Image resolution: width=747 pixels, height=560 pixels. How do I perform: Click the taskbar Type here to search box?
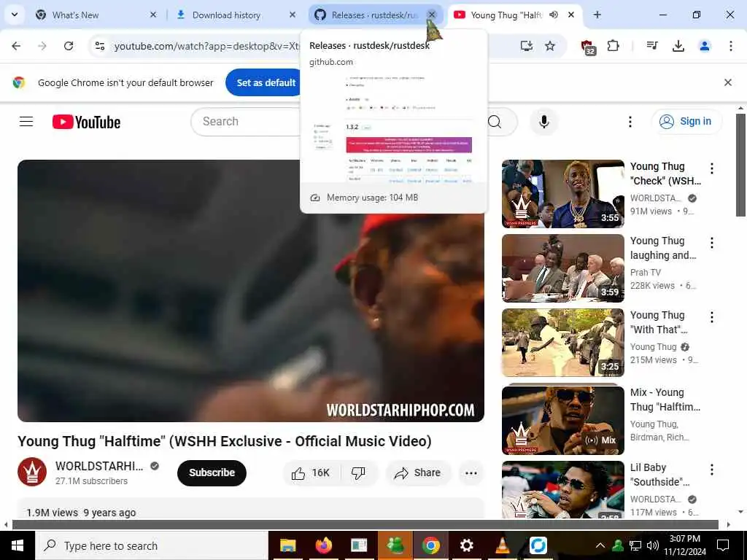tap(152, 545)
